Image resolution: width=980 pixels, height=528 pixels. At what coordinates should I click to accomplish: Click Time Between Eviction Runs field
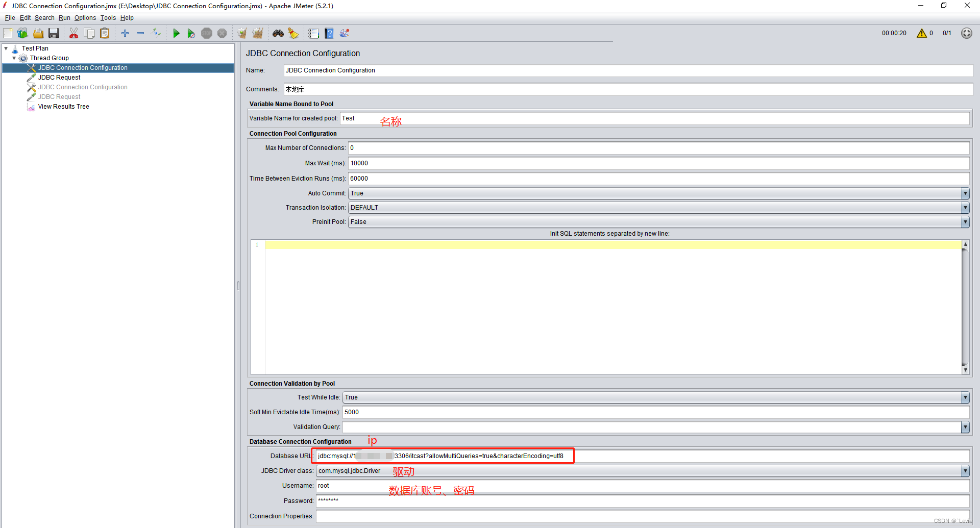click(x=658, y=179)
